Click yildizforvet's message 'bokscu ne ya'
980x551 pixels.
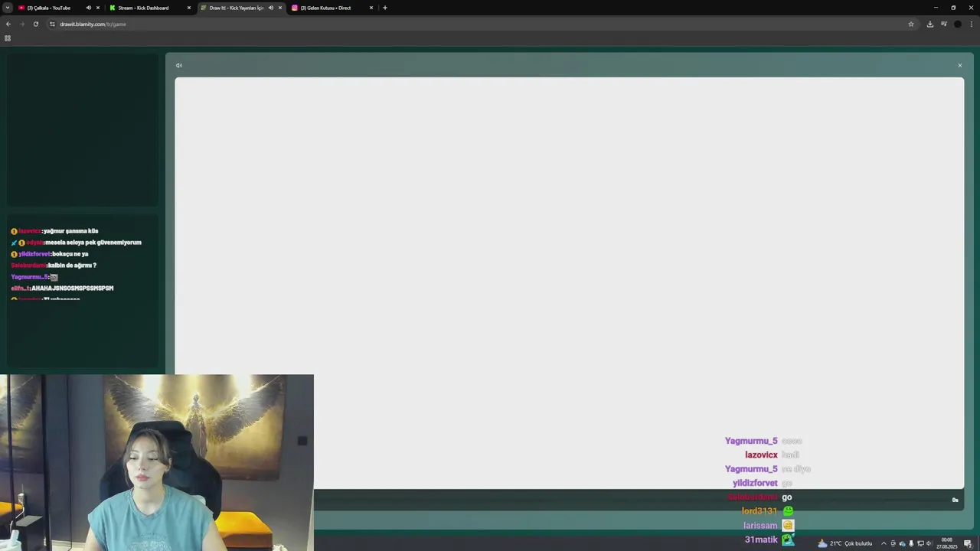[70, 254]
